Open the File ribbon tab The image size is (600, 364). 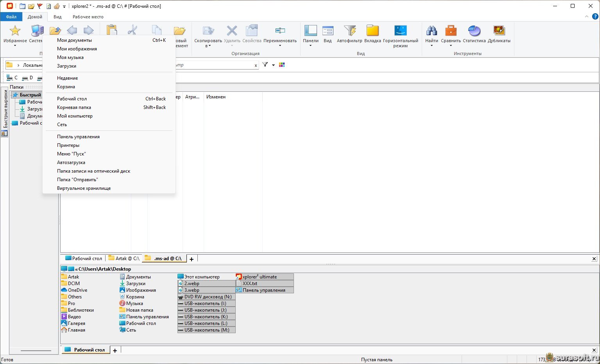[11, 17]
